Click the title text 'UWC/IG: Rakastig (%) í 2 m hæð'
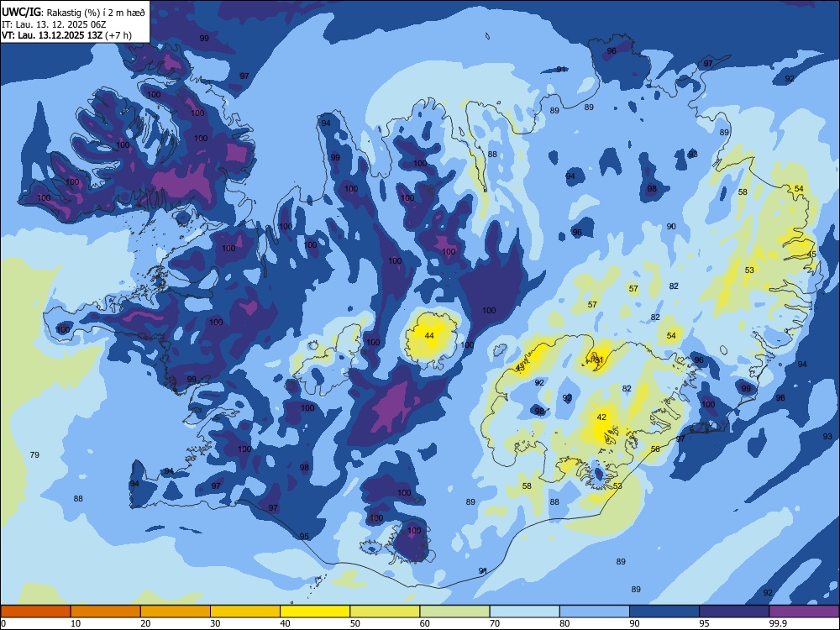Viewport: 840px width, 630px height. point(73,12)
